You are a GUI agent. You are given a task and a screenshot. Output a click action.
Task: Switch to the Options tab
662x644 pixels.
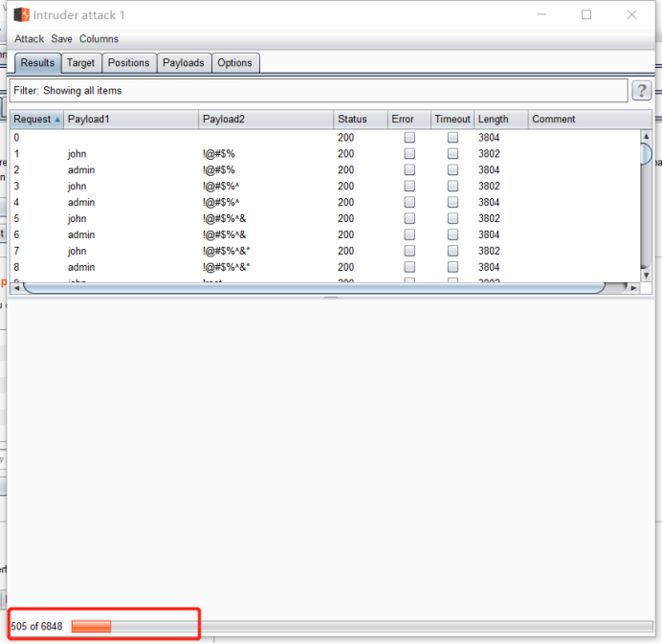[x=234, y=63]
